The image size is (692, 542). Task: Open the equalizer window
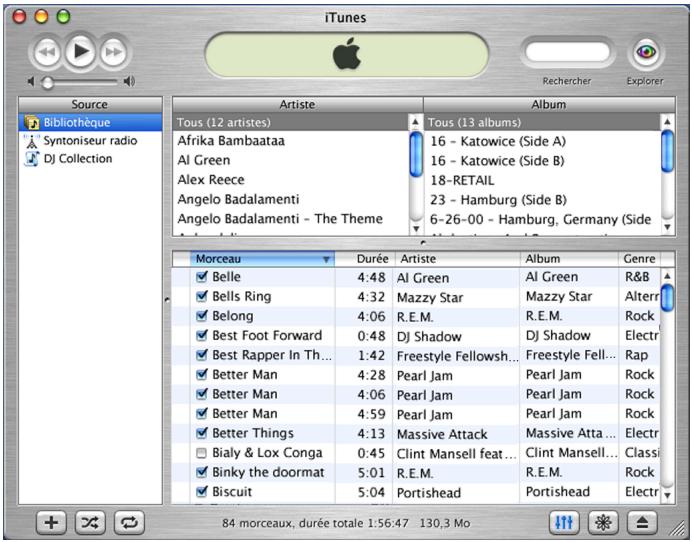pos(564,523)
